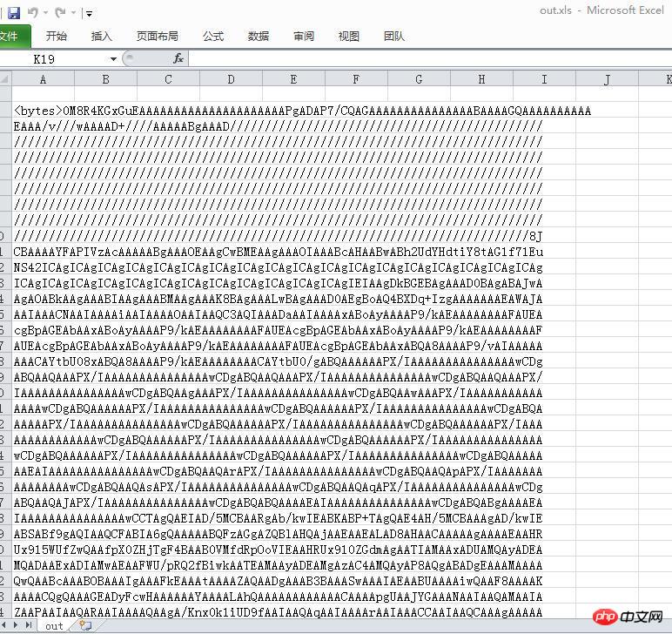Select column G header
Viewport: 672px width, 634px height.
[420, 79]
